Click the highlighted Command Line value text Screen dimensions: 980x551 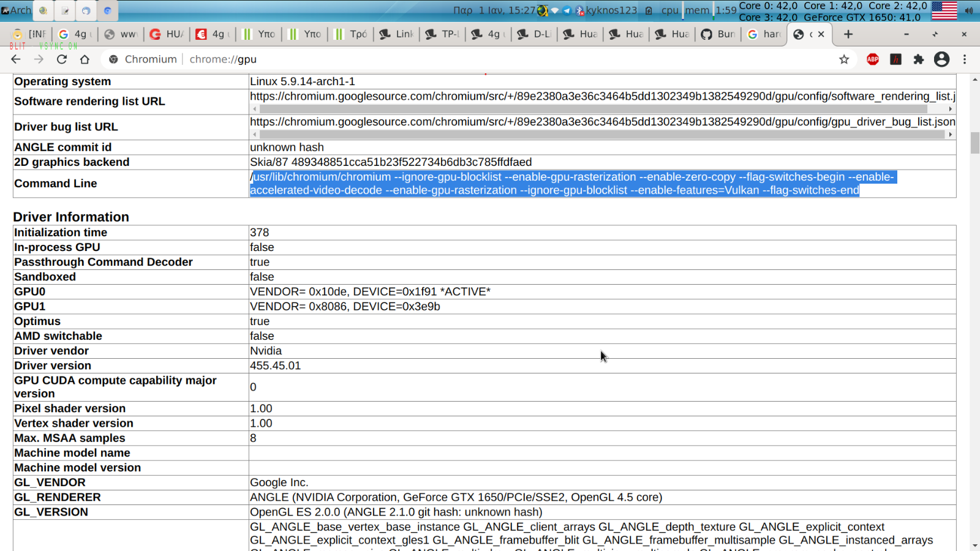coord(573,184)
